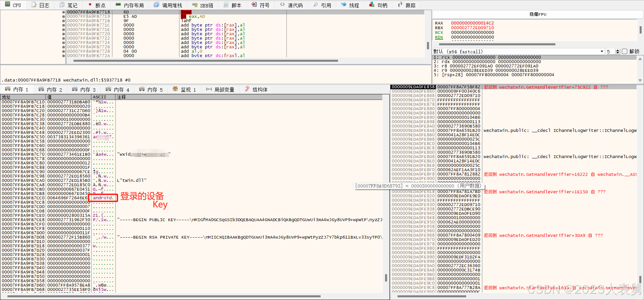Open the 跟踪 trace tab

coord(407,5)
